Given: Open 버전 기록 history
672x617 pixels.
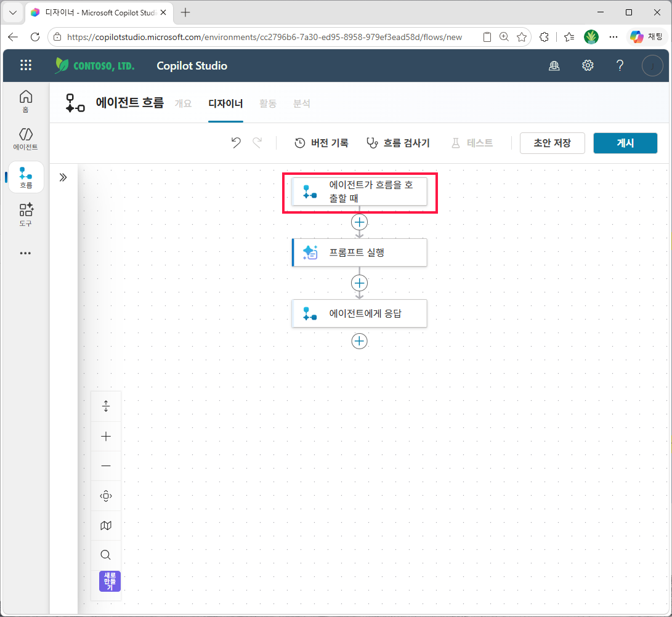Looking at the screenshot, I should (x=322, y=143).
